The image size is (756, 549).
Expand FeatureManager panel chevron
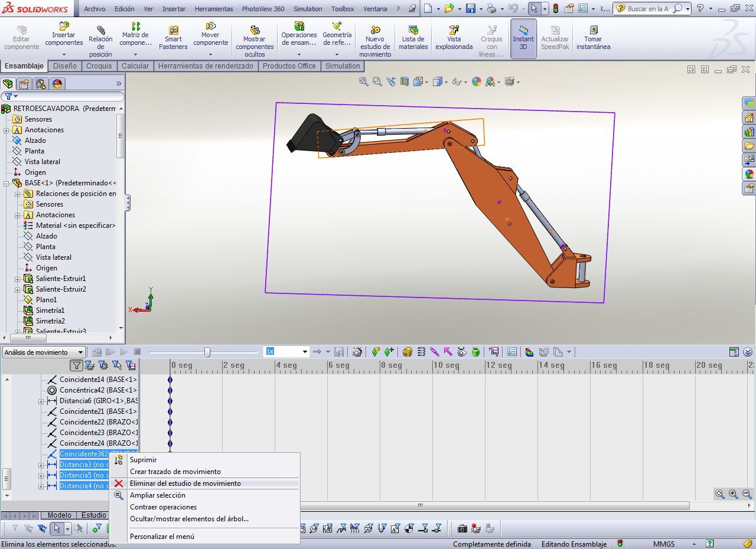tap(119, 84)
